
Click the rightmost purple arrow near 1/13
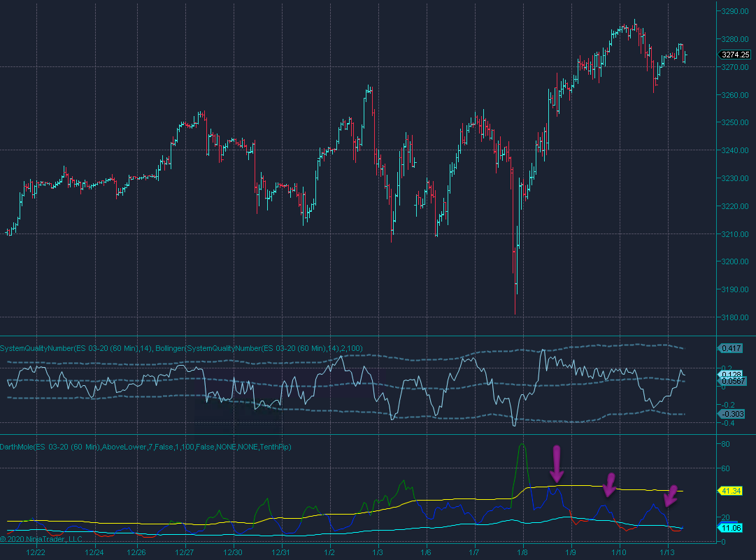click(x=671, y=495)
